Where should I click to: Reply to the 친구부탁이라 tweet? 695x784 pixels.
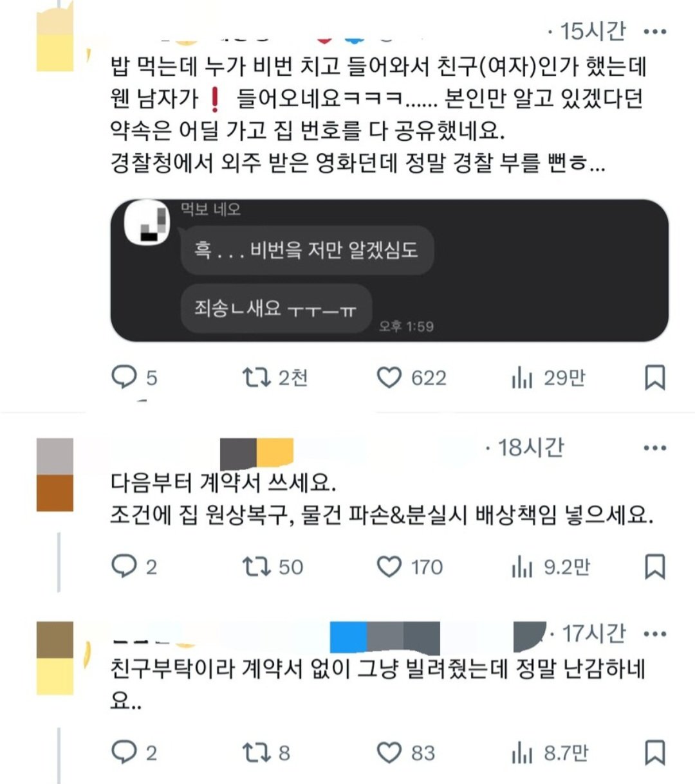click(x=134, y=752)
